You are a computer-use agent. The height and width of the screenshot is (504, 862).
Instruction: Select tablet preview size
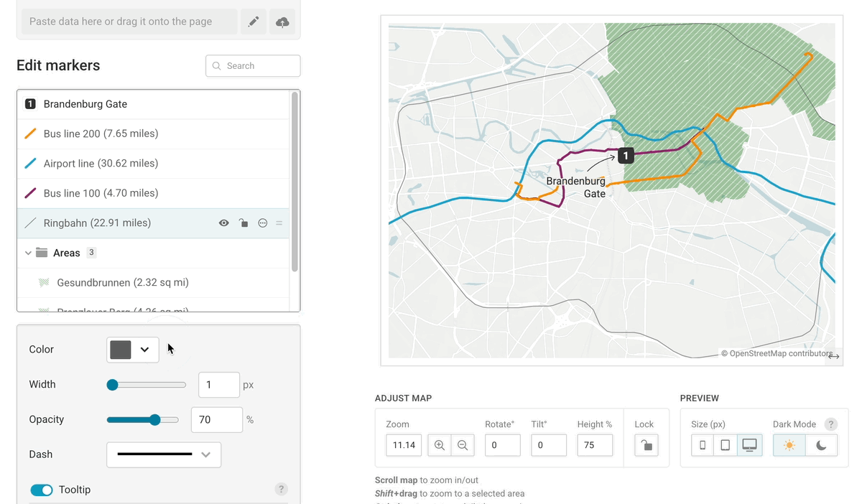click(x=726, y=445)
